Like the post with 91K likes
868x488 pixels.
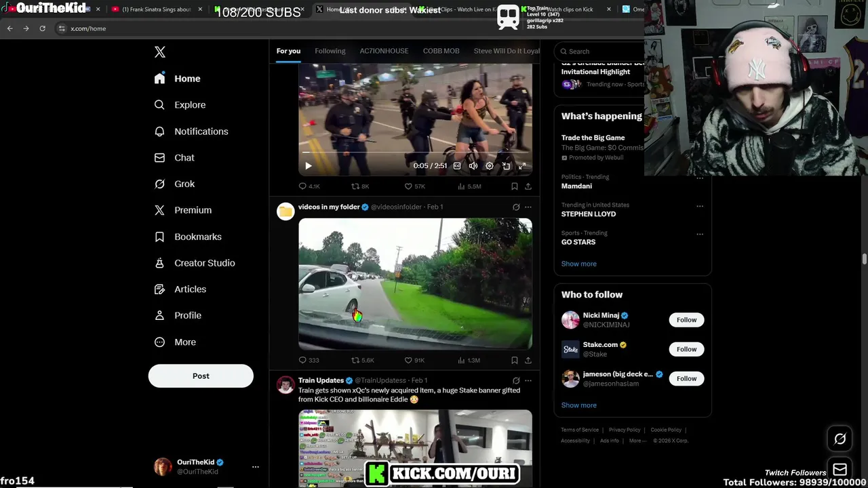click(414, 361)
